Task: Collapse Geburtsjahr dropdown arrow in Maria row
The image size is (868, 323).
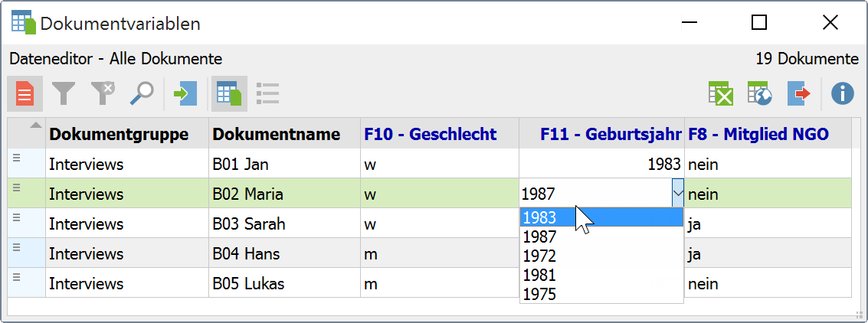Action: click(678, 193)
